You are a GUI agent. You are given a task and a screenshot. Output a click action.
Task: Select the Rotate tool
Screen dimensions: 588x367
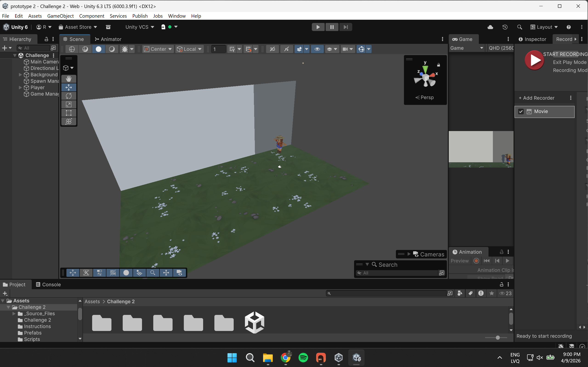[x=69, y=96]
